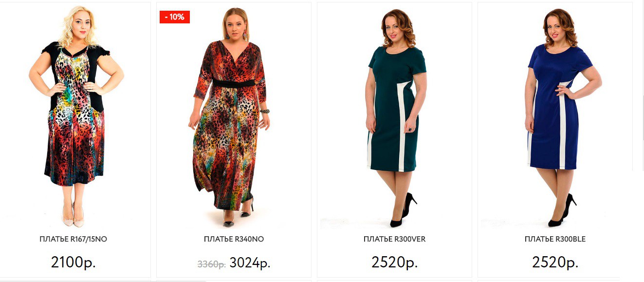Open the ПЛАТЬЕ R340NO product title
This screenshot has height=282, width=644.
(x=234, y=239)
